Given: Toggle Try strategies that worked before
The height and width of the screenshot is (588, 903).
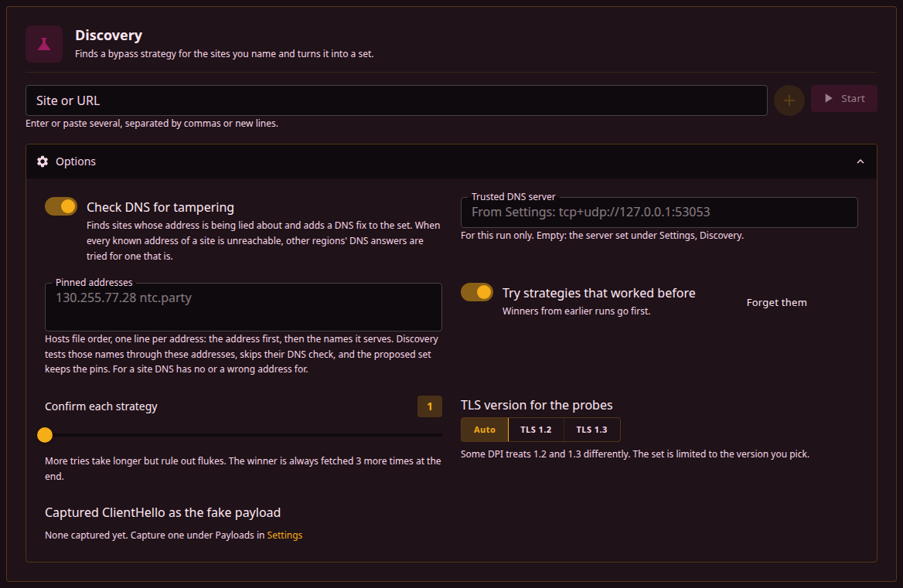Looking at the screenshot, I should tap(477, 292).
